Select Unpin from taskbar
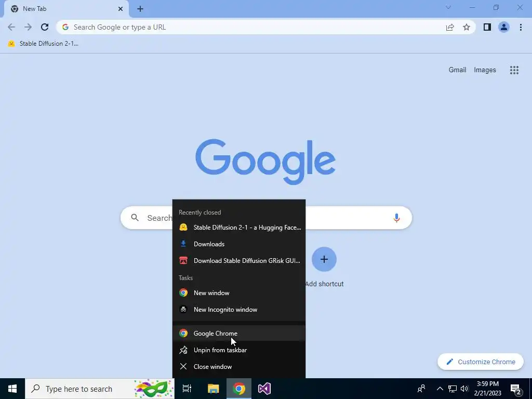The width and height of the screenshot is (532, 399). 239,350
